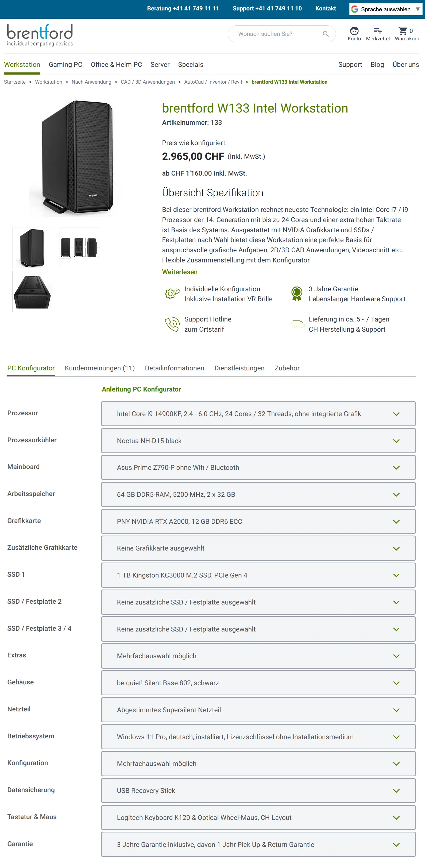Open the Sprache auswählen language selector
This screenshot has width=425, height=868.
coord(385,9)
